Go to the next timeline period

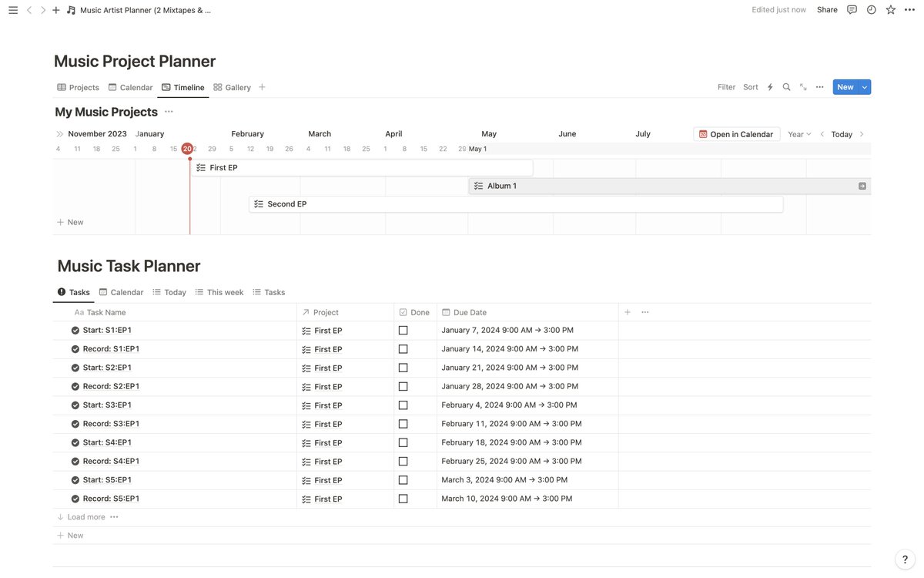tap(861, 134)
